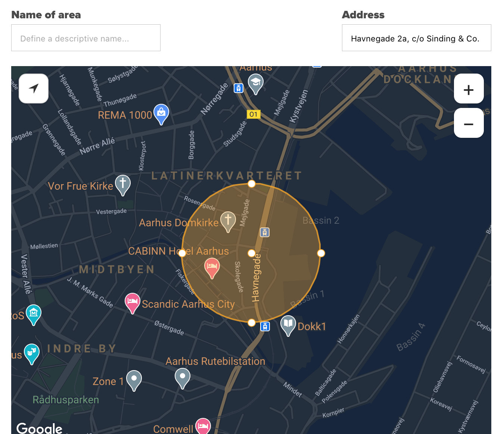The width and height of the screenshot is (504, 434).
Task: Click the museum pin near Vester Allé
Action: (x=34, y=313)
